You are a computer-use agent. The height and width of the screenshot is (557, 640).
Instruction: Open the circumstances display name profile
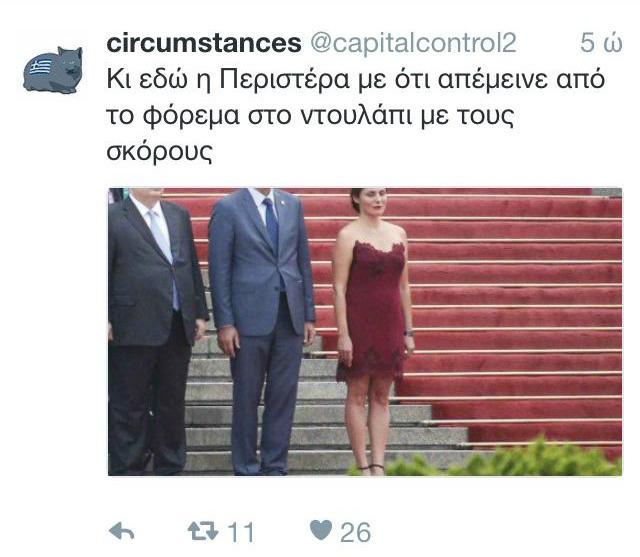(204, 43)
